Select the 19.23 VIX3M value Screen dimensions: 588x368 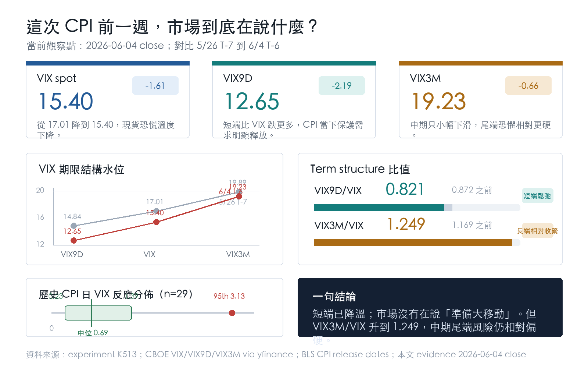(x=438, y=101)
